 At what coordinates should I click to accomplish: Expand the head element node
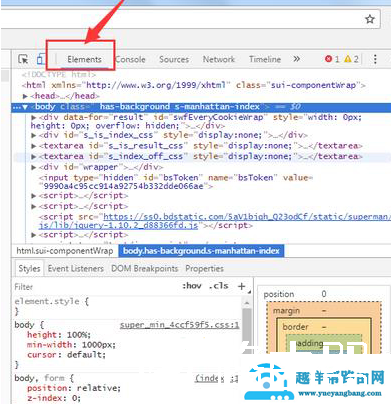tap(25, 96)
